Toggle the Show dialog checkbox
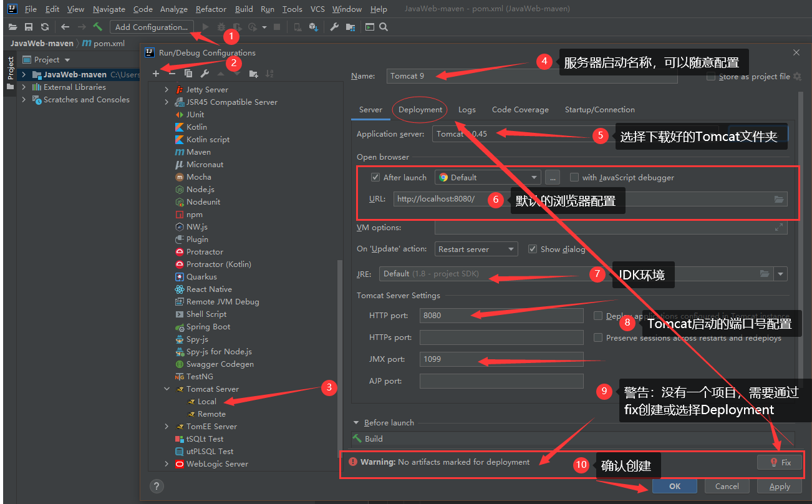Screen dimensions: 812x504 (533, 249)
